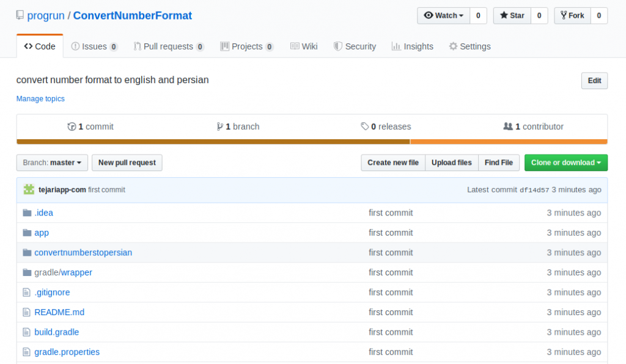Open the Pull requests tab

tap(169, 46)
